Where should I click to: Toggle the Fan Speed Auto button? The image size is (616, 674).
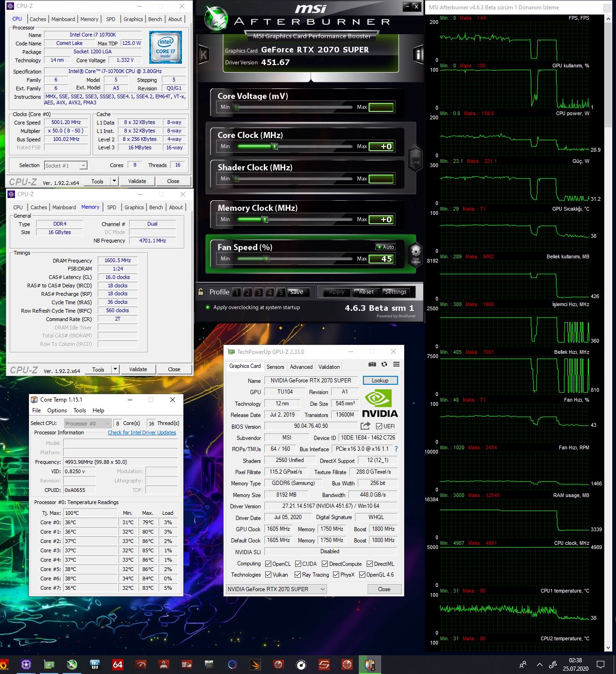pyautogui.click(x=385, y=247)
